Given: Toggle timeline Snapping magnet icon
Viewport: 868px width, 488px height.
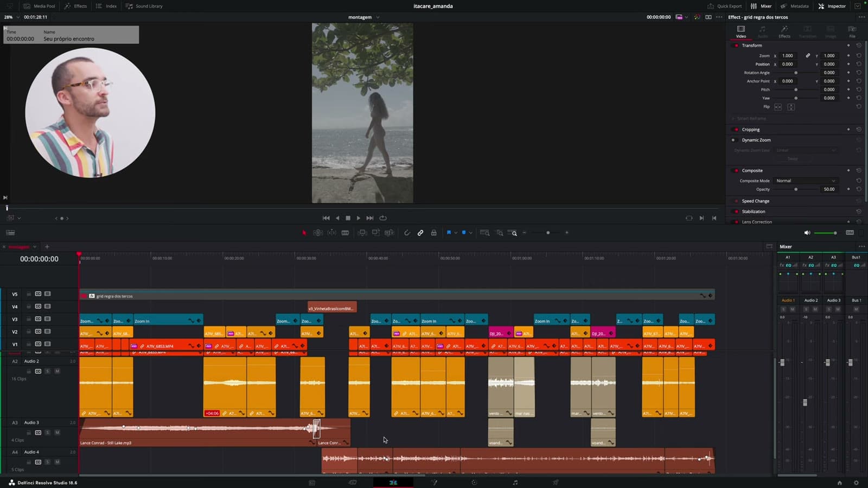Looking at the screenshot, I should pyautogui.click(x=407, y=233).
